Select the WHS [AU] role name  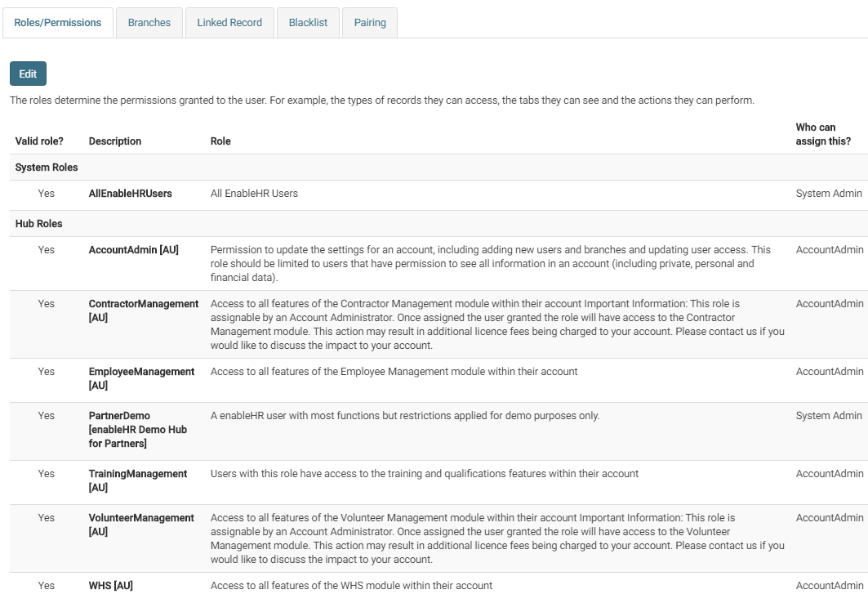(111, 586)
